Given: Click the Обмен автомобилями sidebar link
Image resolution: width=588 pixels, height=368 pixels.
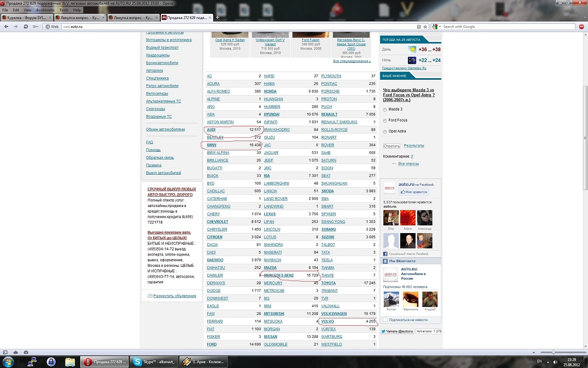Looking at the screenshot, I should 165,129.
